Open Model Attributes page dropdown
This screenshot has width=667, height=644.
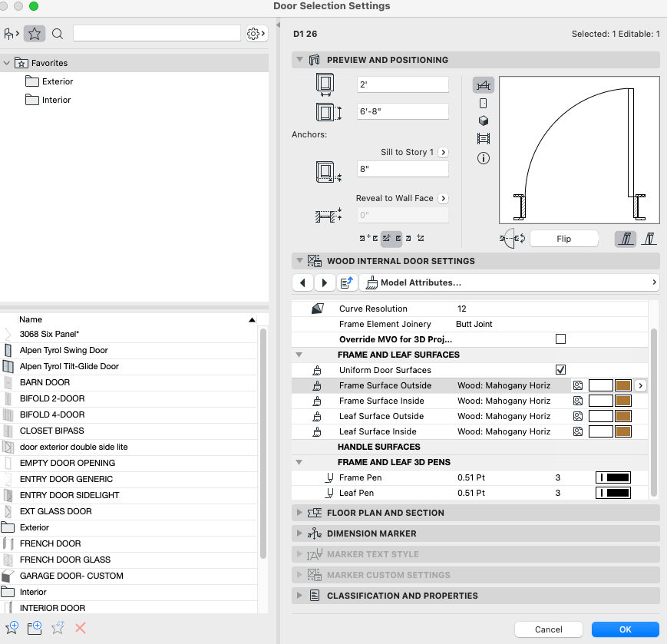(x=510, y=282)
